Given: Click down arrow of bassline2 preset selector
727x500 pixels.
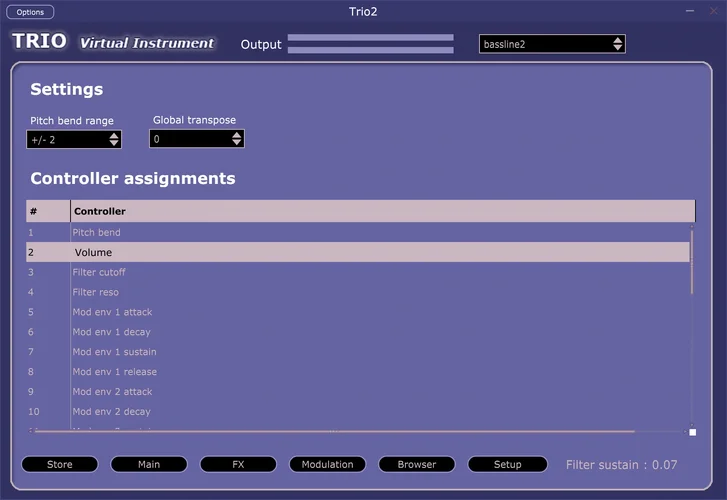Looking at the screenshot, I should pos(618,47).
